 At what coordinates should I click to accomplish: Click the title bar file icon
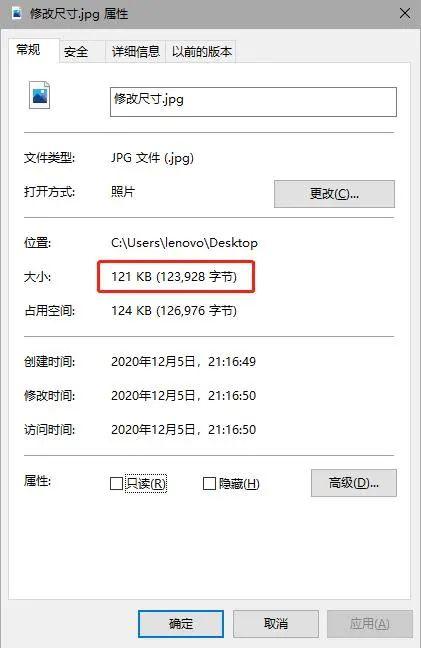pos(17,14)
